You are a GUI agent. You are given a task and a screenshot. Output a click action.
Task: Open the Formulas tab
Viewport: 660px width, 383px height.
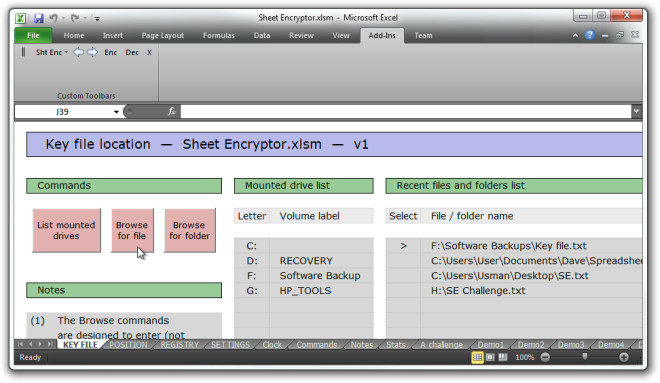click(218, 35)
